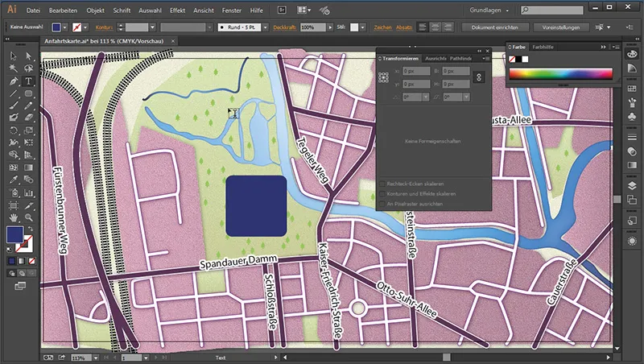Select the Artboard tool

click(14, 205)
